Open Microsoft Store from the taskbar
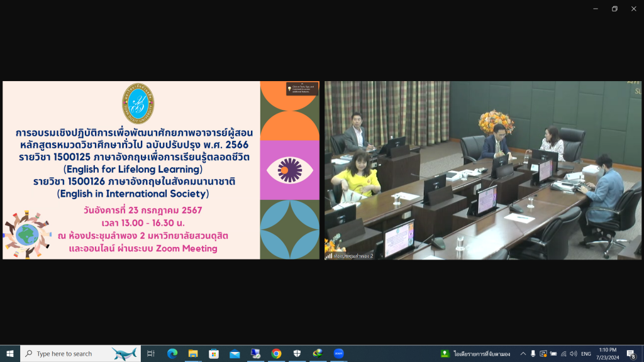 point(214,354)
